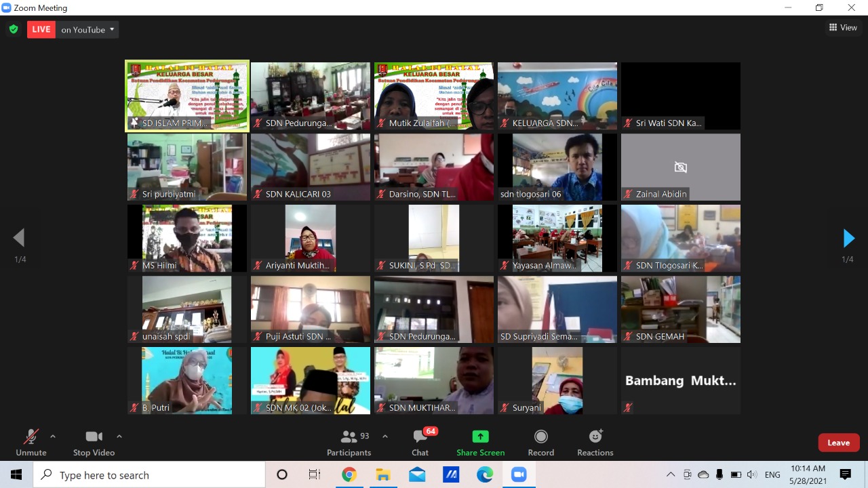Open the ENG language indicator
Image resolution: width=868 pixels, height=488 pixels.
pos(772,474)
